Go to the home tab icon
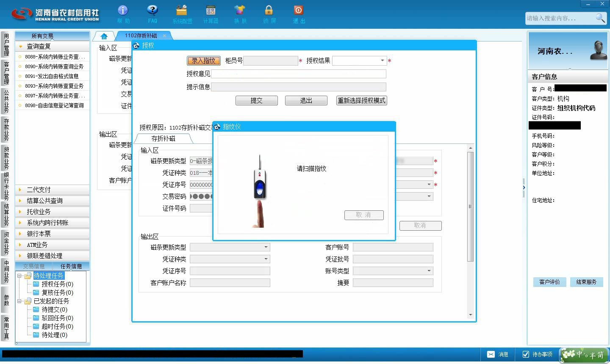The height and width of the screenshot is (364, 610). pos(104,36)
